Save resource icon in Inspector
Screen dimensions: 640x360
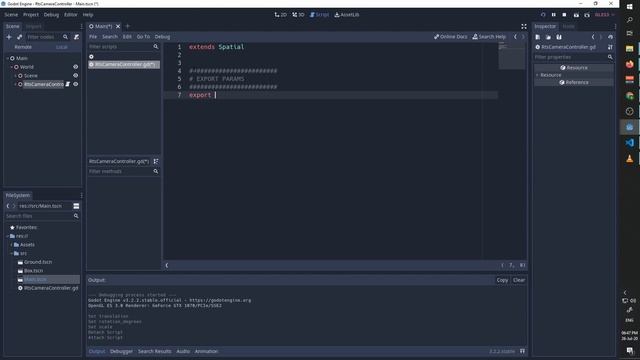pos(559,37)
